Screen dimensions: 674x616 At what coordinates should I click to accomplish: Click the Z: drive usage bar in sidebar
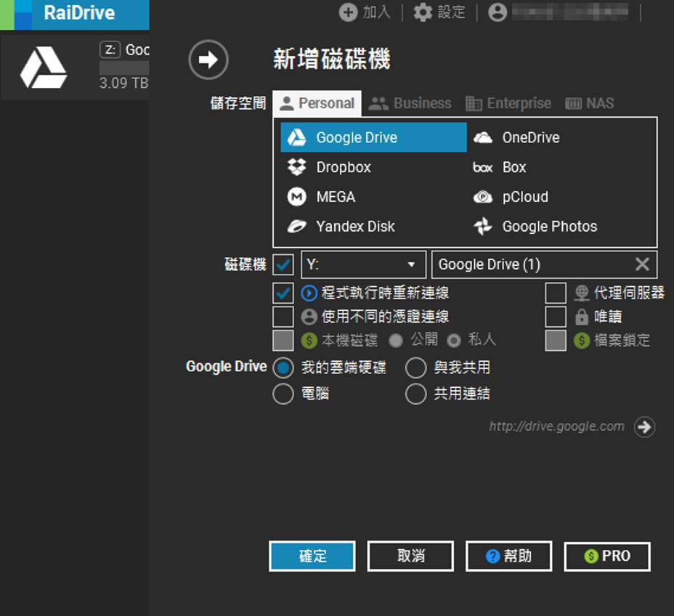click(124, 68)
